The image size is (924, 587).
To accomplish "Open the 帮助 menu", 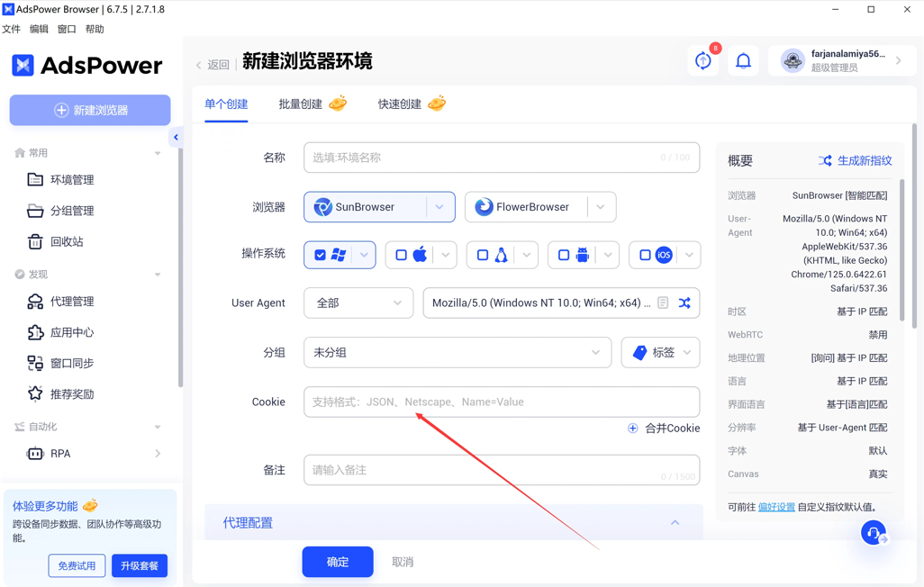I will 95,29.
